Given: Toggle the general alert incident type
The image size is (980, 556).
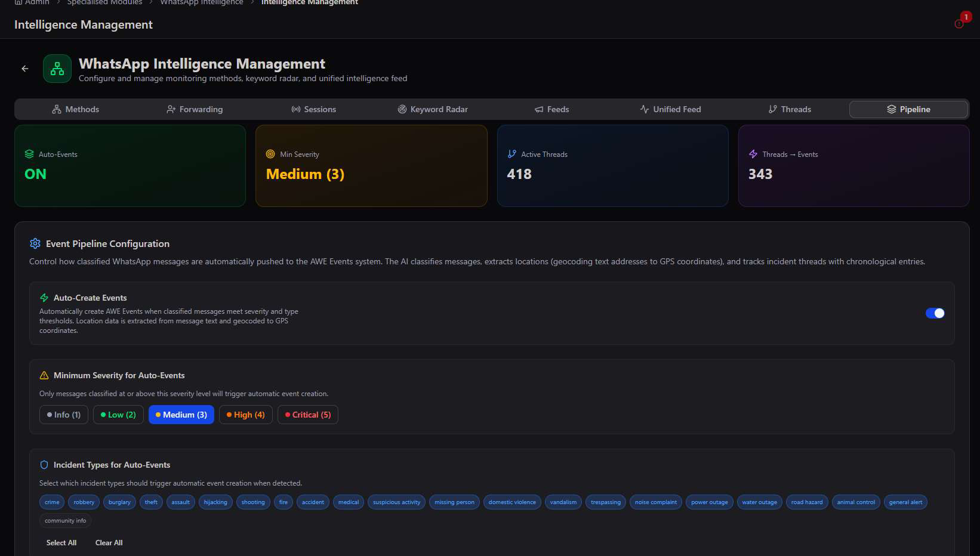Looking at the screenshot, I should point(905,502).
